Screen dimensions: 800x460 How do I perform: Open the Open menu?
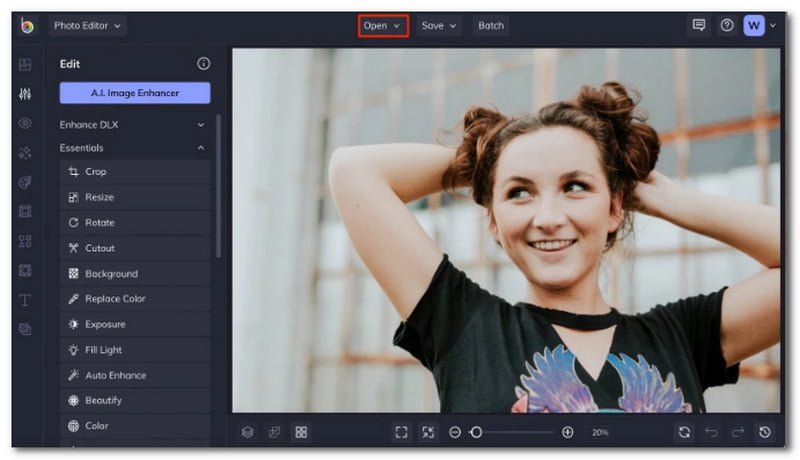pyautogui.click(x=382, y=25)
